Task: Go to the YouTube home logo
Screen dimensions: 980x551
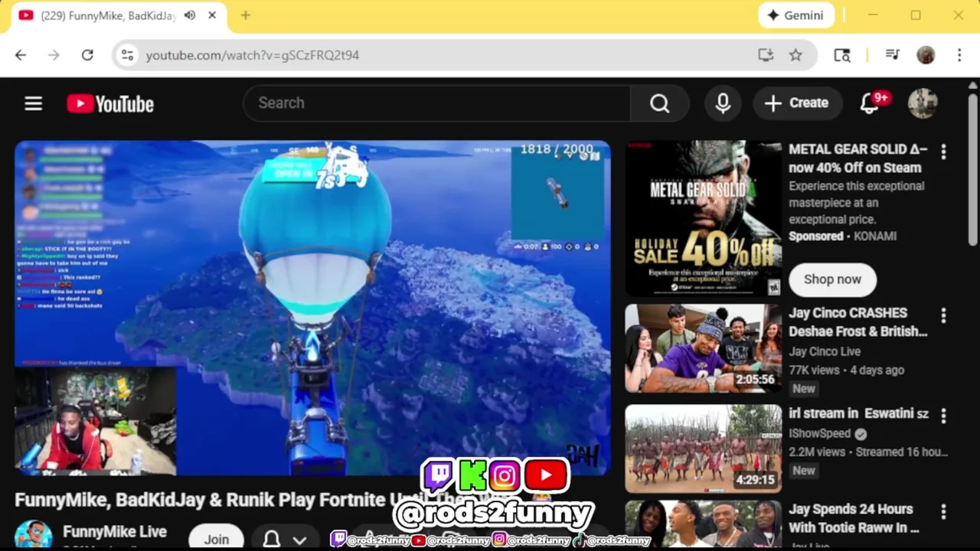Action: (x=110, y=103)
